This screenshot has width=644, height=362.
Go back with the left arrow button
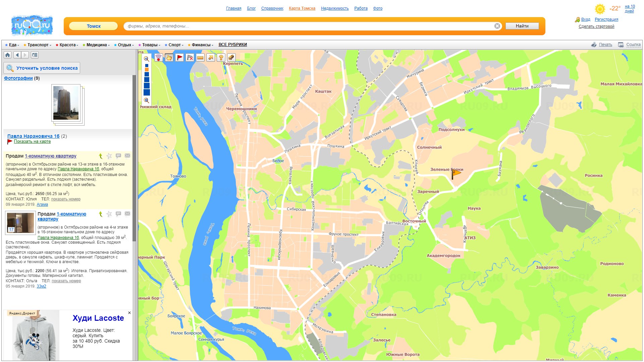pyautogui.click(x=17, y=55)
